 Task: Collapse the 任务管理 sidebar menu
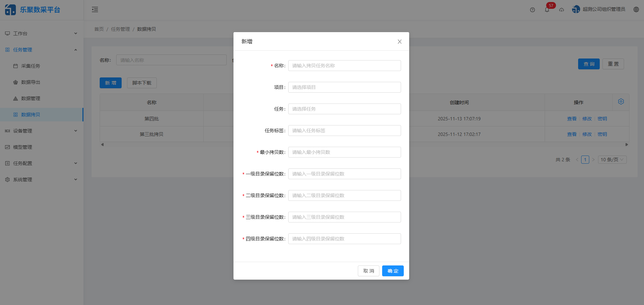[42, 50]
